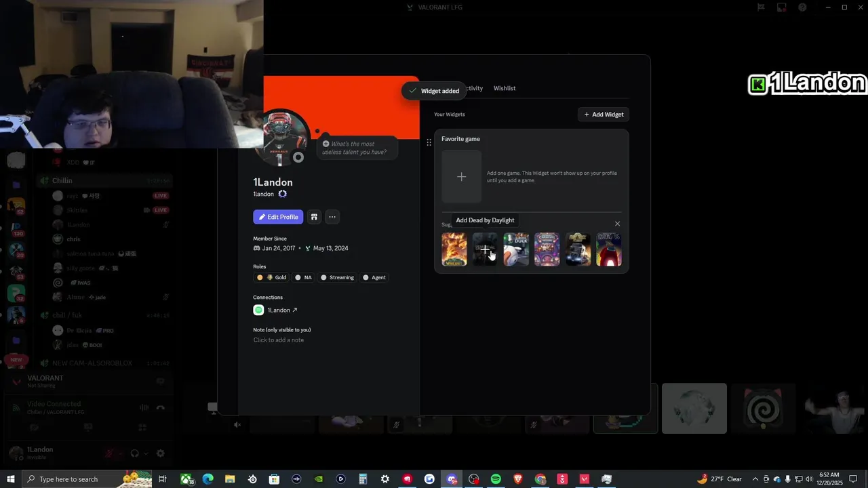Click the profile avatar image
This screenshot has height=488, width=868.
281,138
